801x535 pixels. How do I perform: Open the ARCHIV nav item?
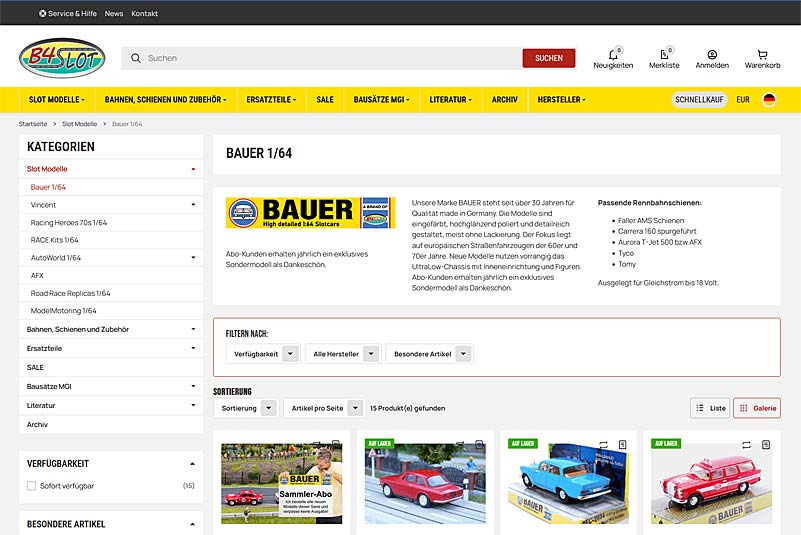[505, 100]
